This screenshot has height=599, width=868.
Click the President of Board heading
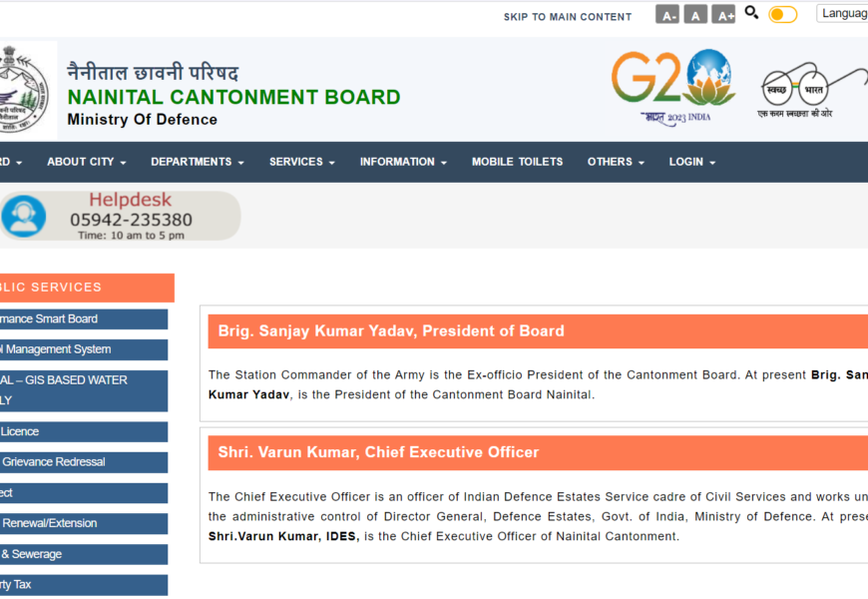click(391, 330)
